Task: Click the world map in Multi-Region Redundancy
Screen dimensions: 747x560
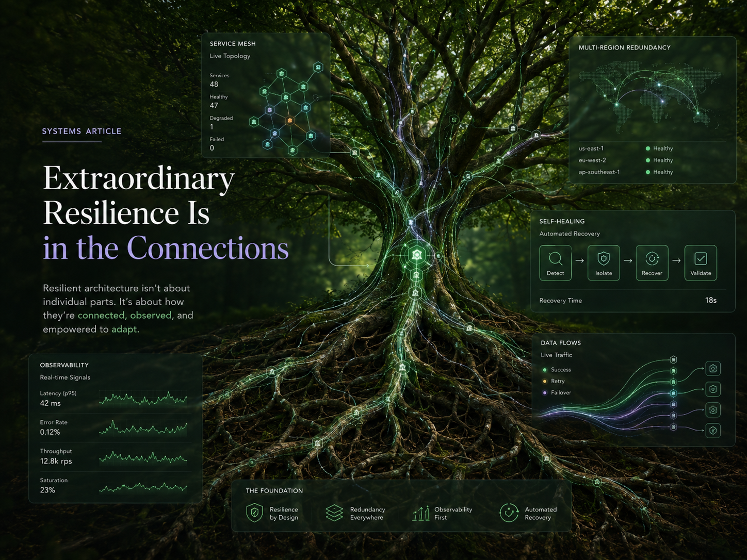Action: [651, 98]
